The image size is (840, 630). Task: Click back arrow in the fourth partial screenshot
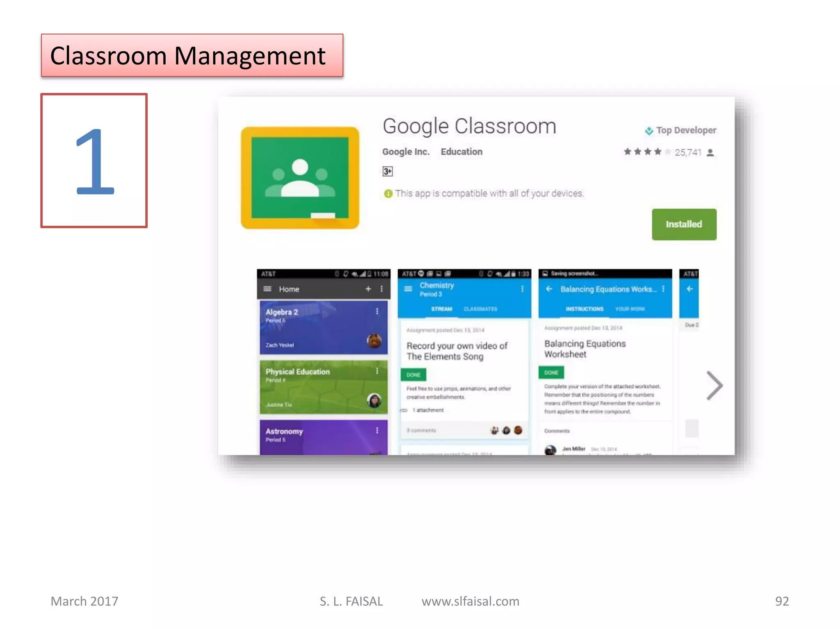pyautogui.click(x=689, y=289)
